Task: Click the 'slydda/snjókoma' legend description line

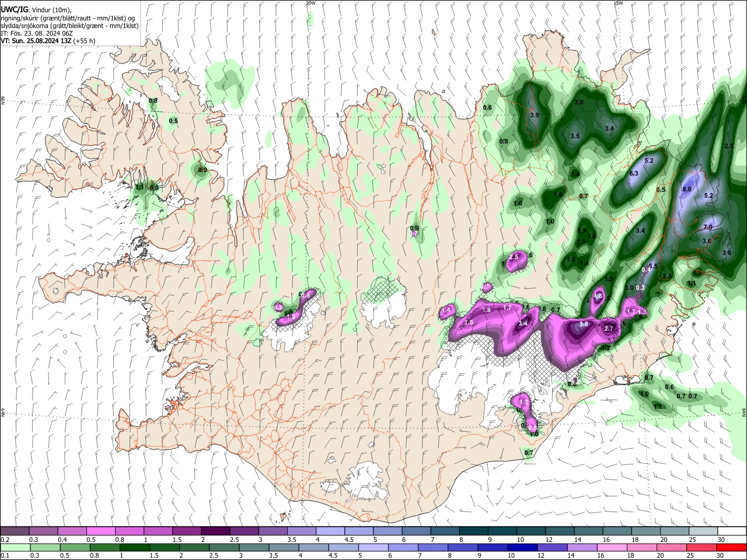Action: (69, 26)
